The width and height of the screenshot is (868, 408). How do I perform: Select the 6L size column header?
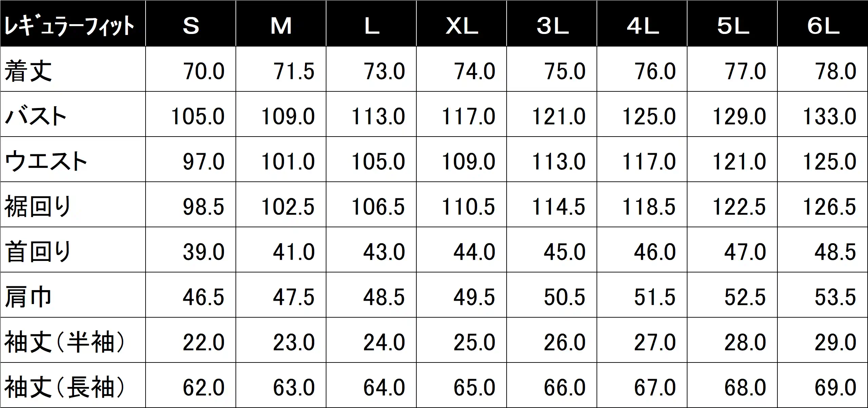pyautogui.click(x=823, y=23)
